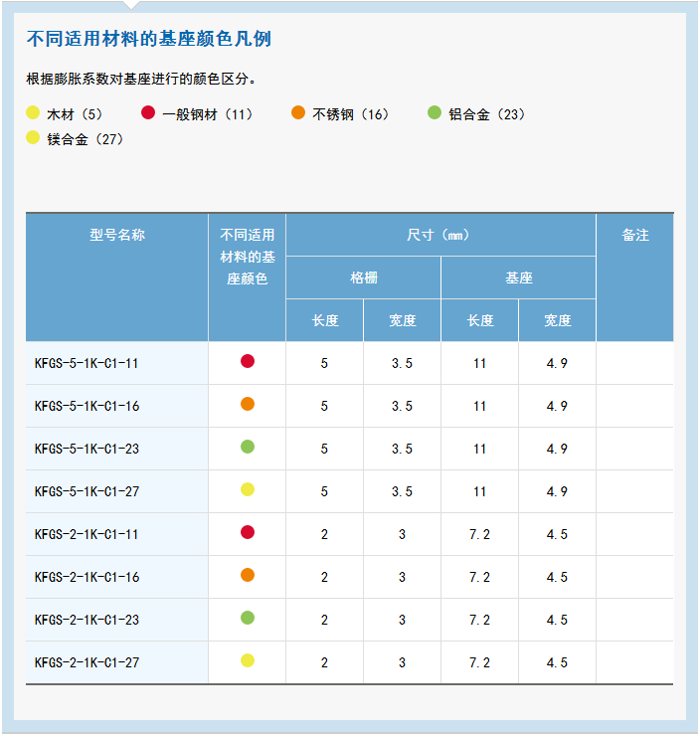Click the 尺寸 (mm) header cell
The image size is (700, 736).
click(x=440, y=235)
